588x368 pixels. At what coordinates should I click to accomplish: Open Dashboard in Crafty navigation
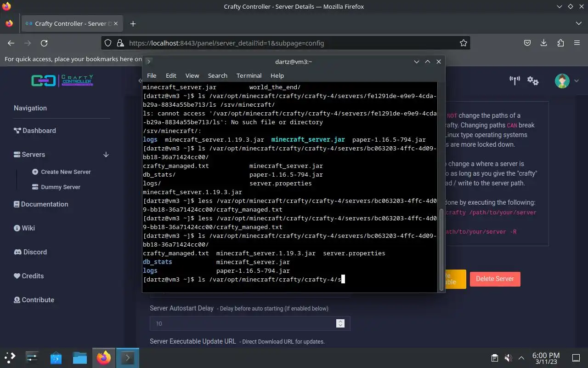[35, 131]
